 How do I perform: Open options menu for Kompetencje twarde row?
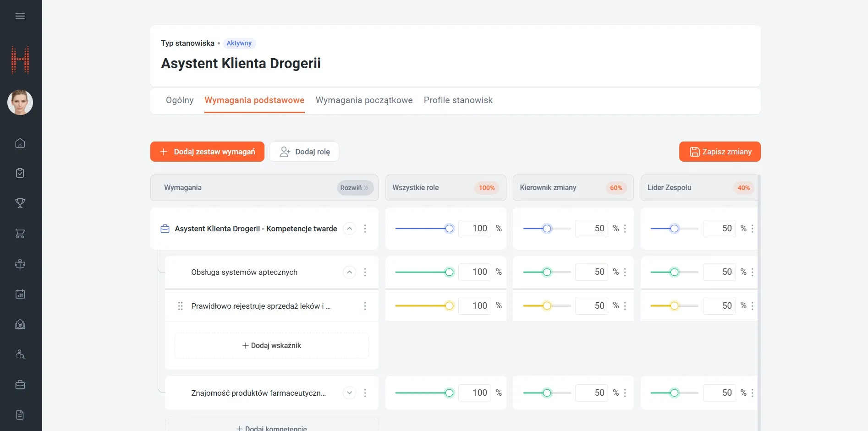click(365, 229)
